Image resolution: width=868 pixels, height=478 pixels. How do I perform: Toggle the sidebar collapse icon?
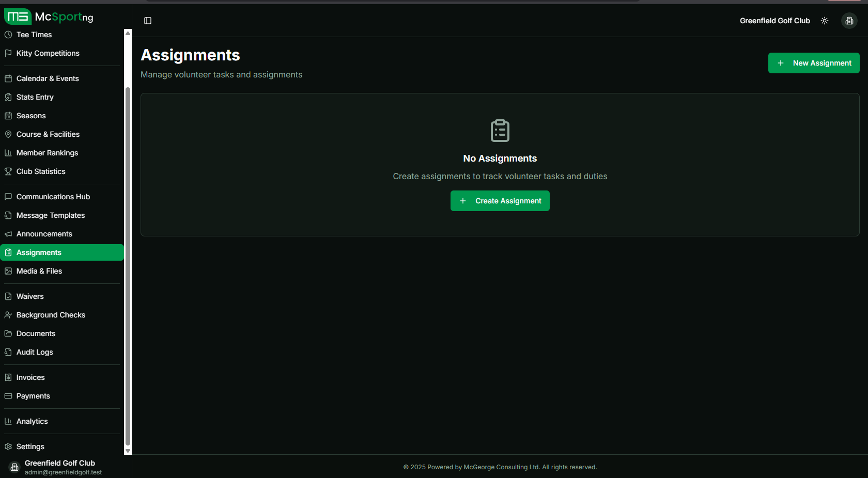148,21
